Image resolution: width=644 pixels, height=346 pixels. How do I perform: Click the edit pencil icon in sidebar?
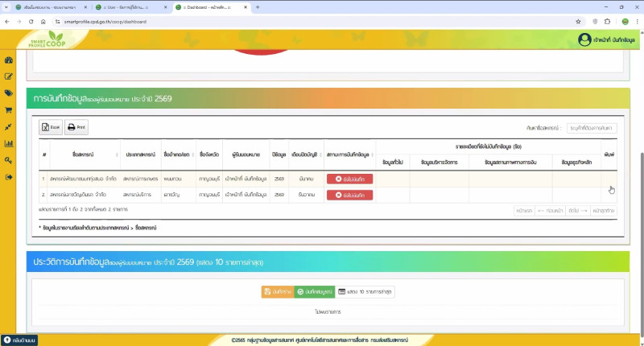pos(9,76)
